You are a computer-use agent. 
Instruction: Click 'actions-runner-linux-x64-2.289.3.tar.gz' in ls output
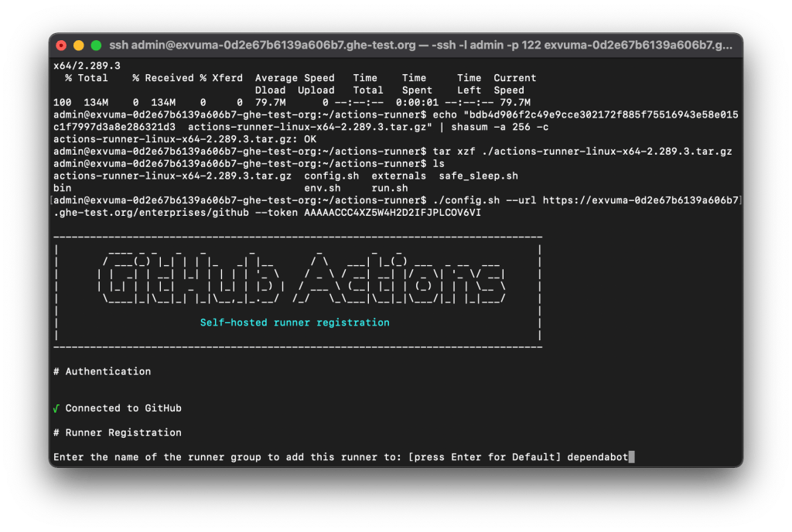[172, 176]
